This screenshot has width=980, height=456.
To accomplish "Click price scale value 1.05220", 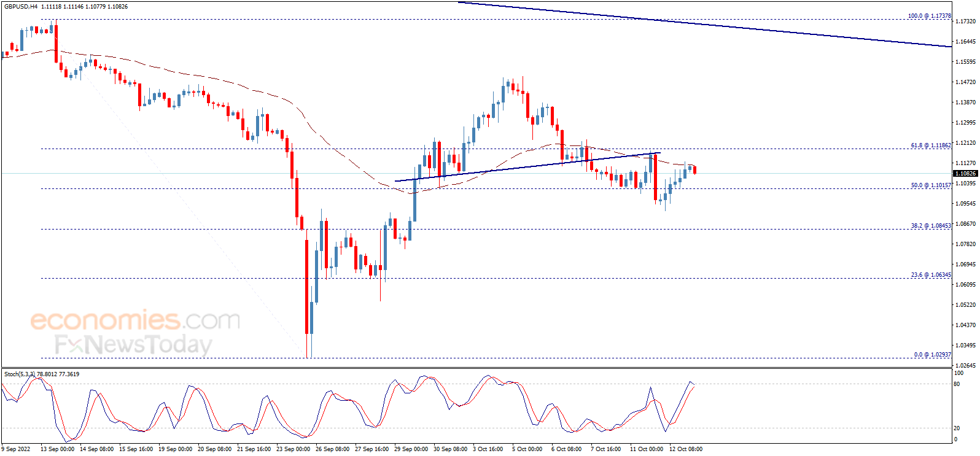I will click(x=966, y=305).
